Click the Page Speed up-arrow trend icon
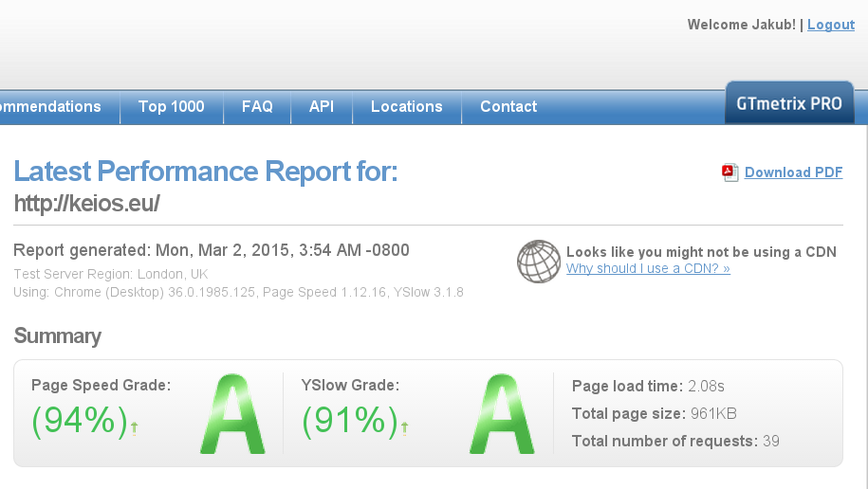Image resolution: width=868 pixels, height=489 pixels. 134,428
